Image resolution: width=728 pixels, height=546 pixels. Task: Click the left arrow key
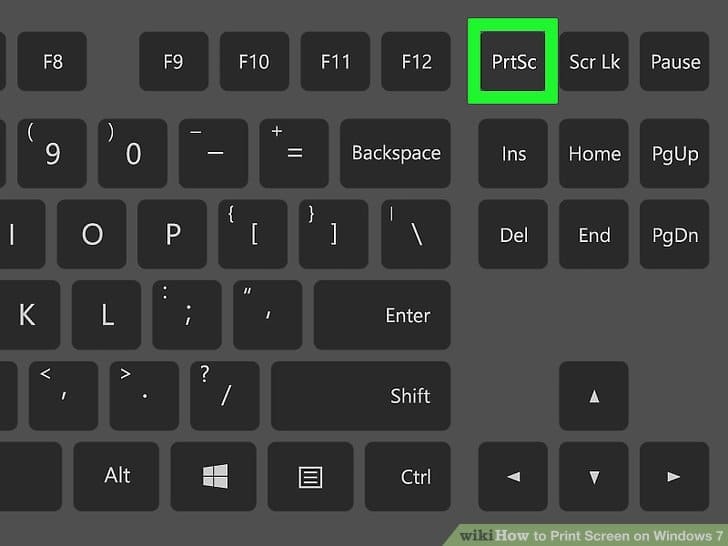point(513,476)
